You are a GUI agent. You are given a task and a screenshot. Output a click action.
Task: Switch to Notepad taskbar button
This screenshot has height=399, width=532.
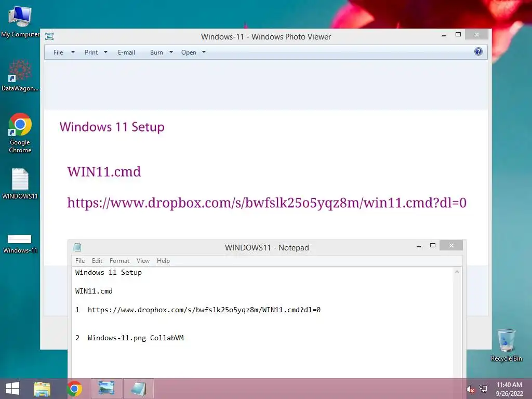click(x=138, y=389)
